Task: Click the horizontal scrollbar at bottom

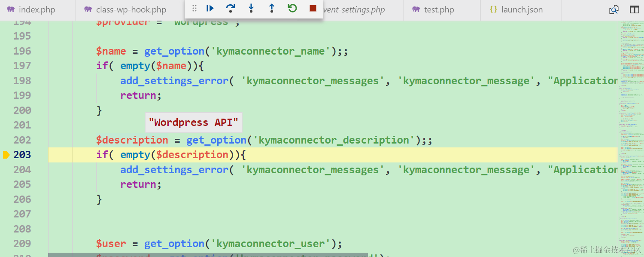Action: click(208, 255)
